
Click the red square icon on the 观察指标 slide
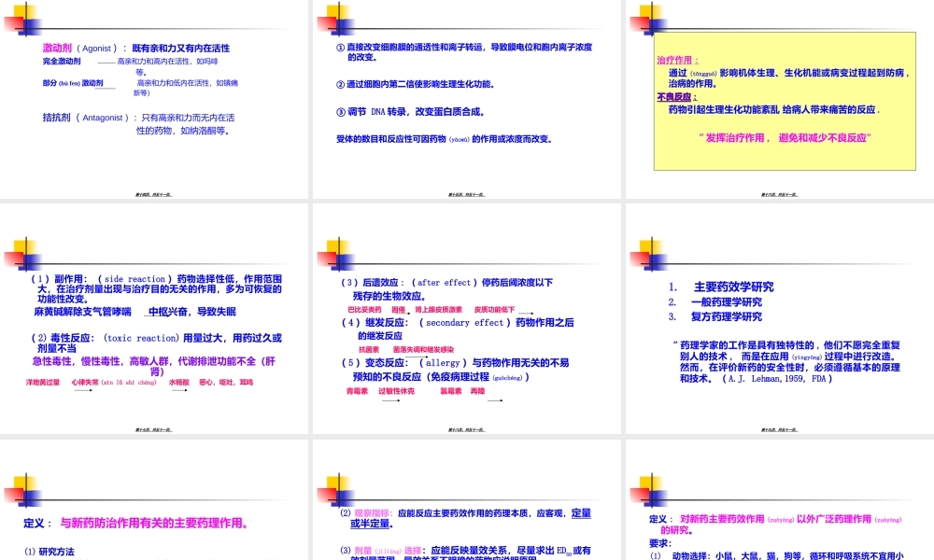point(325,497)
